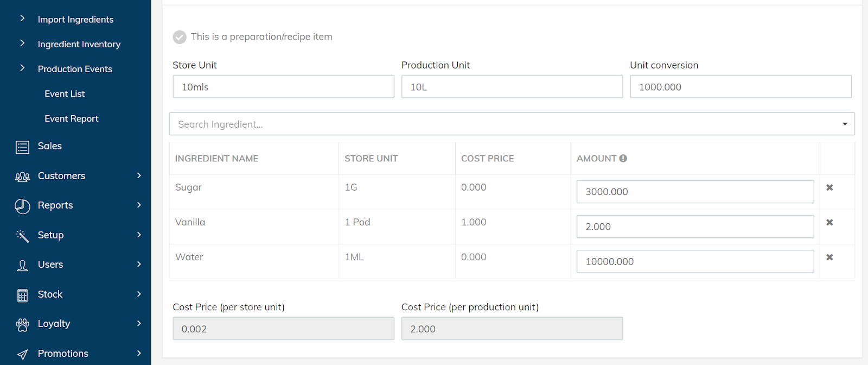Click the Unit conversion field
This screenshot has width=868, height=365.
[x=741, y=86]
